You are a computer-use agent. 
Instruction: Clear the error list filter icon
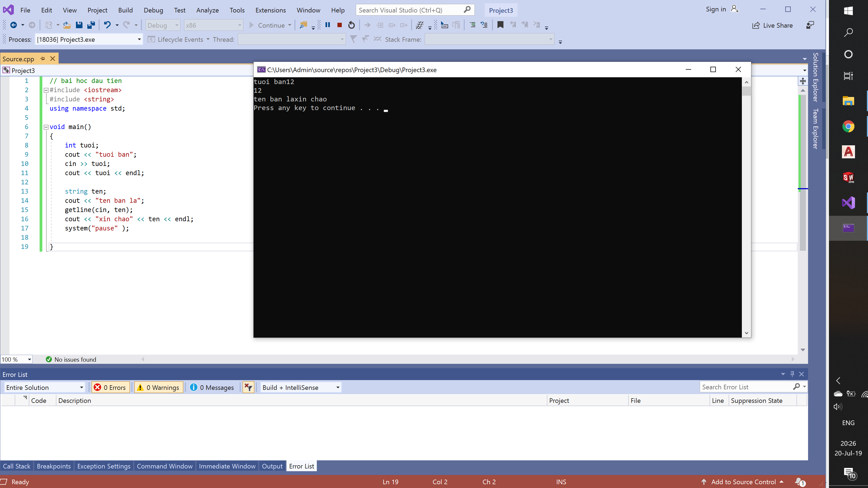point(248,387)
